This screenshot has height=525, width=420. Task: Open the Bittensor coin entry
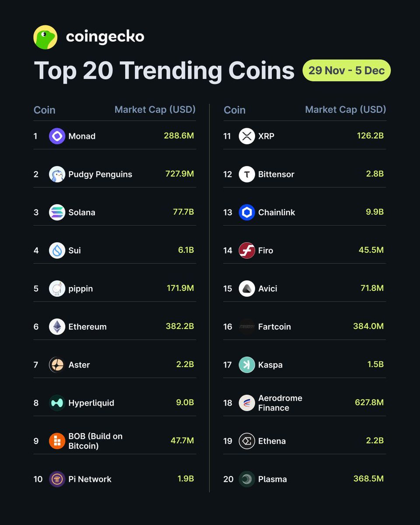tap(276, 174)
